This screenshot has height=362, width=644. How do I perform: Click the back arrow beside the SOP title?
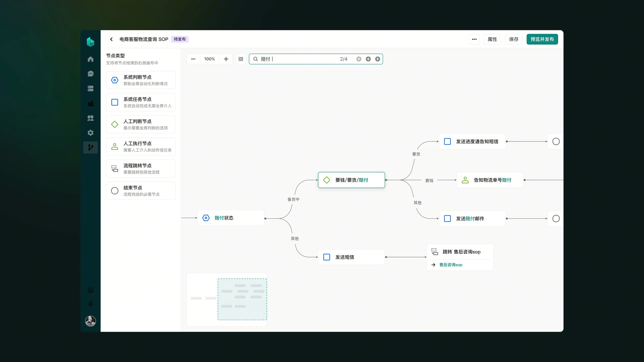tap(111, 39)
